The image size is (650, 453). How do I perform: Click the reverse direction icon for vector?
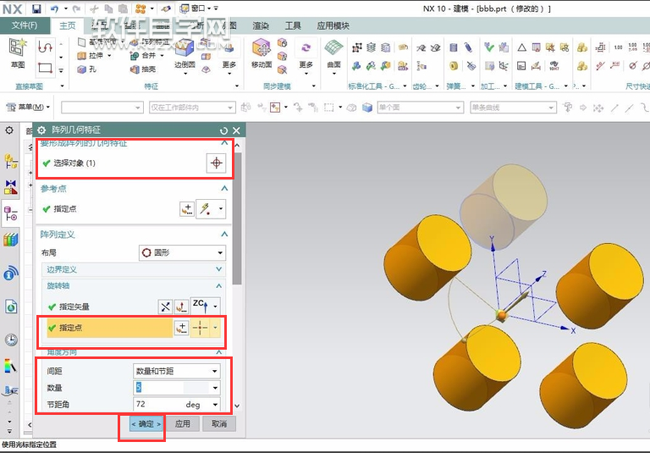tap(166, 306)
